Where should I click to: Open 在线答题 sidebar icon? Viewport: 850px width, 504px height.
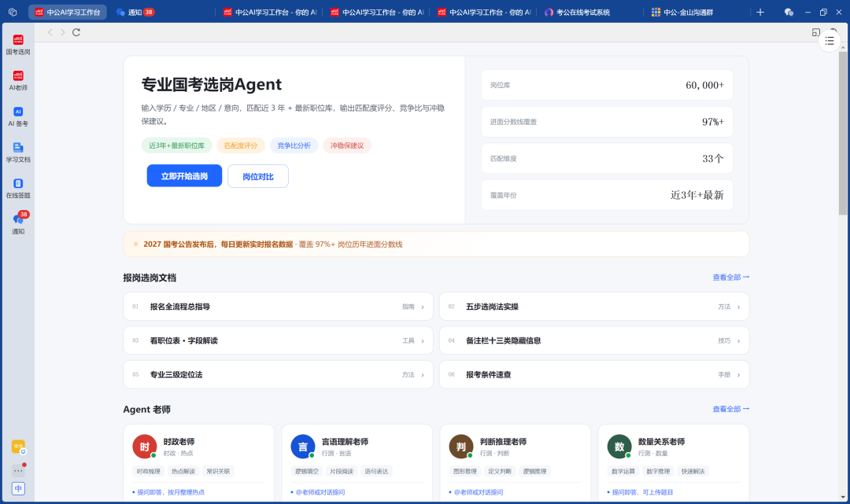click(18, 188)
